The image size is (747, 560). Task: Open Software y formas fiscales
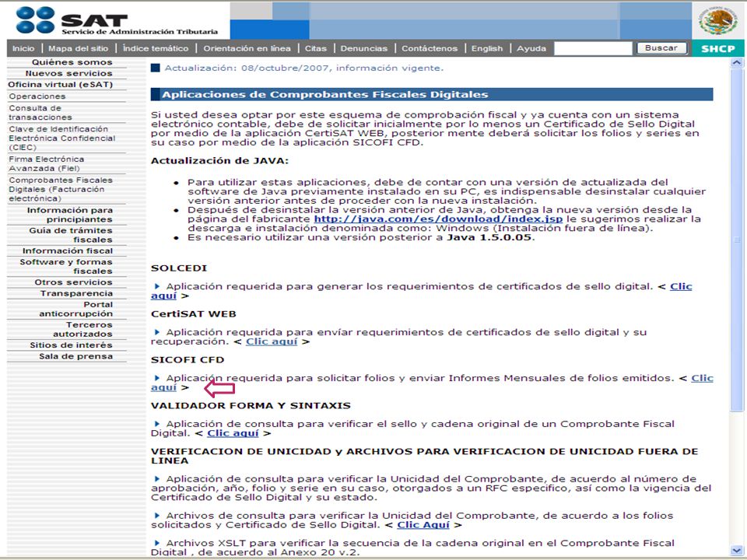coord(65,266)
